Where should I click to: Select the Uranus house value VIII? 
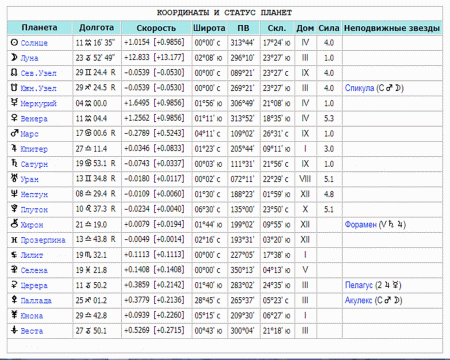(x=305, y=179)
